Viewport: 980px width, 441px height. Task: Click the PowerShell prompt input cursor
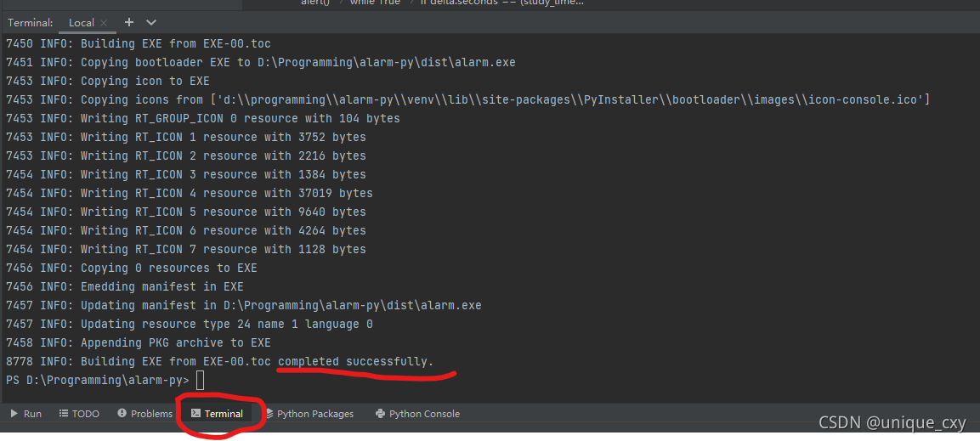[200, 380]
